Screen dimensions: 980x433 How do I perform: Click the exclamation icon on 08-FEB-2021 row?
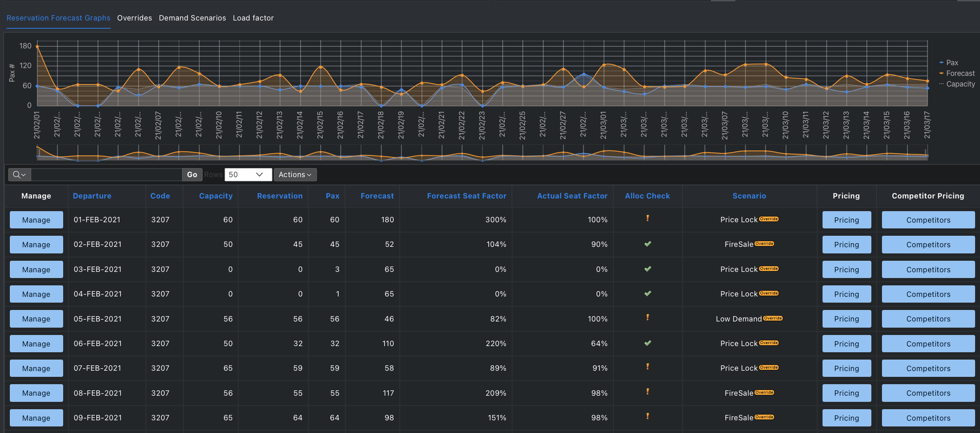pos(647,392)
